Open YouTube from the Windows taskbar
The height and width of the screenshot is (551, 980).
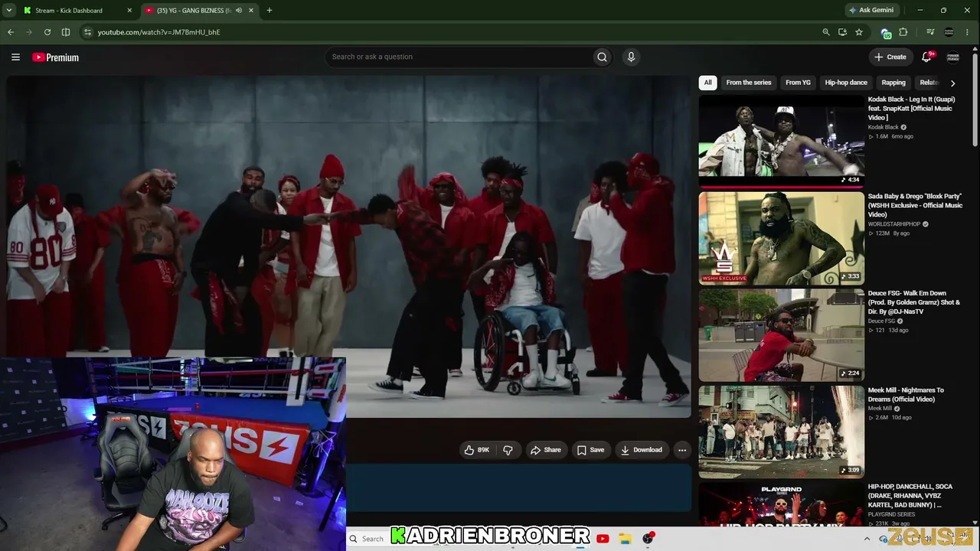pyautogui.click(x=603, y=539)
